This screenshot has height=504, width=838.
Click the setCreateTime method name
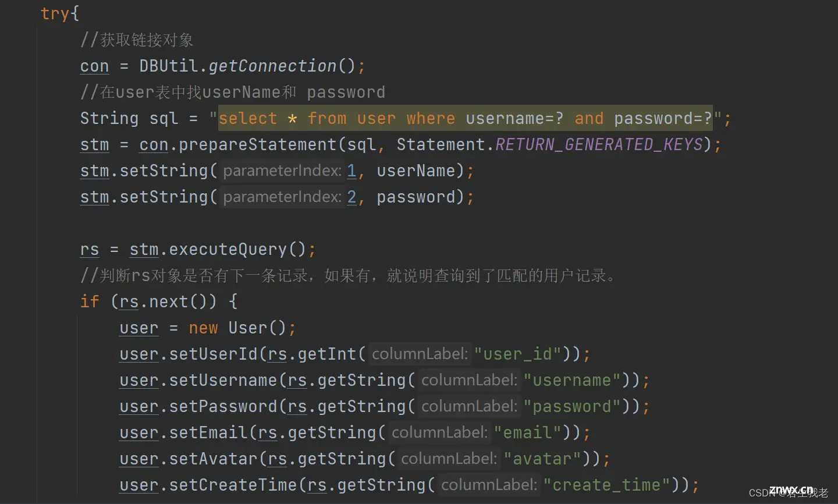click(x=233, y=485)
